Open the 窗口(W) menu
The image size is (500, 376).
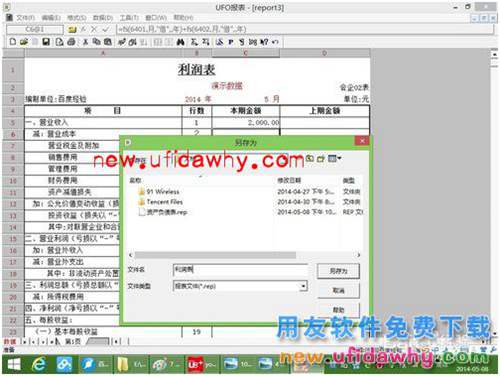click(x=156, y=17)
